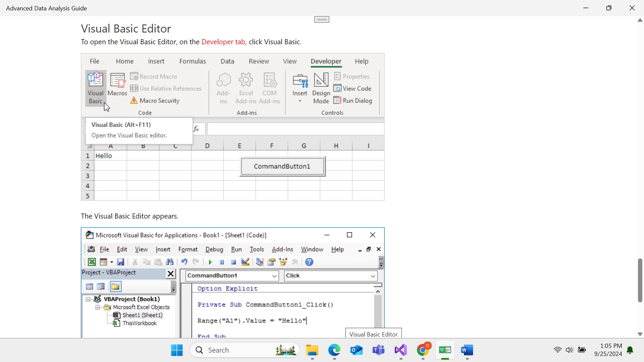Click the Reset stop icon in VBA toolbar
This screenshot has height=362, width=644.
pos(233,262)
